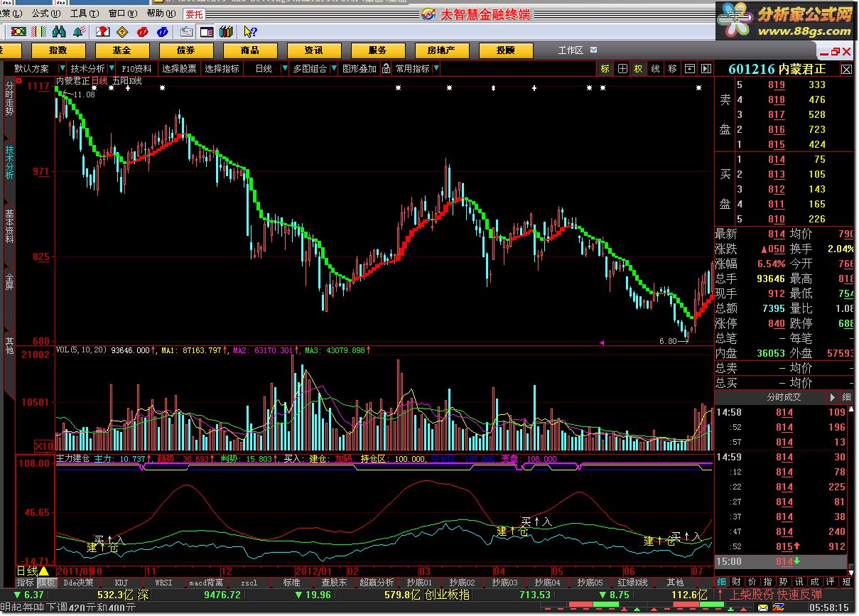Click the skip-to-end arrow icon in chart toolbar

point(706,69)
